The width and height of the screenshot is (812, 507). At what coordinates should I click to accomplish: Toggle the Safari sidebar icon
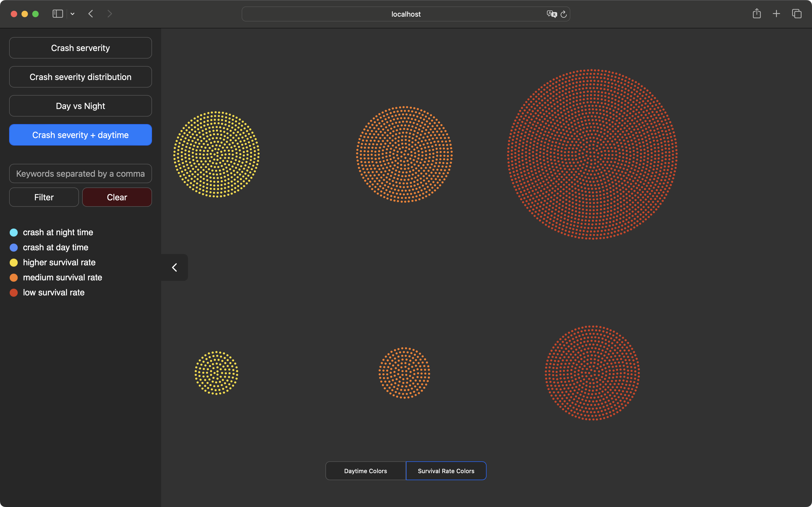point(58,14)
